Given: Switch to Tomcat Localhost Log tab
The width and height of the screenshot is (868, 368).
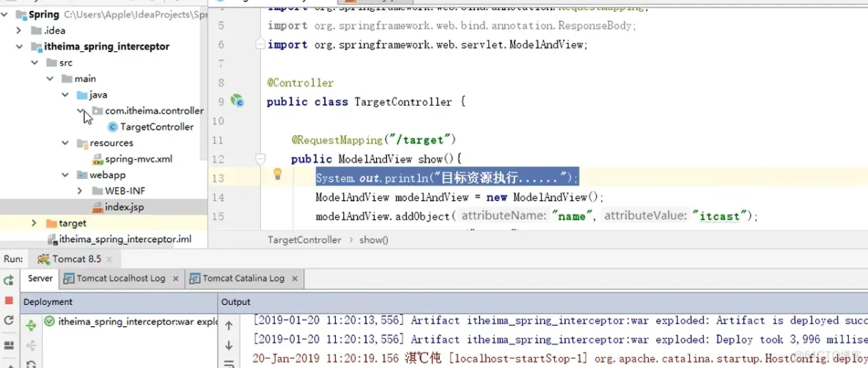Looking at the screenshot, I should point(121,279).
